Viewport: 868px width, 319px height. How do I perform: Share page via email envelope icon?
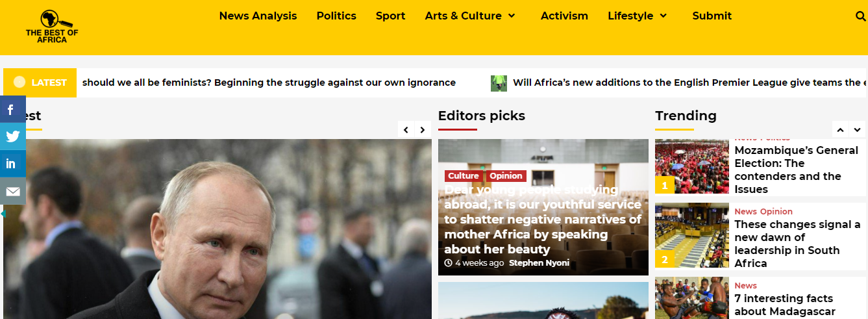click(12, 191)
